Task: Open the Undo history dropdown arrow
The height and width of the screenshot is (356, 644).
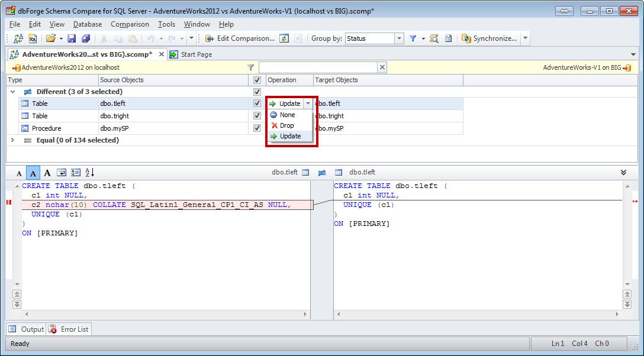Action: (161, 38)
